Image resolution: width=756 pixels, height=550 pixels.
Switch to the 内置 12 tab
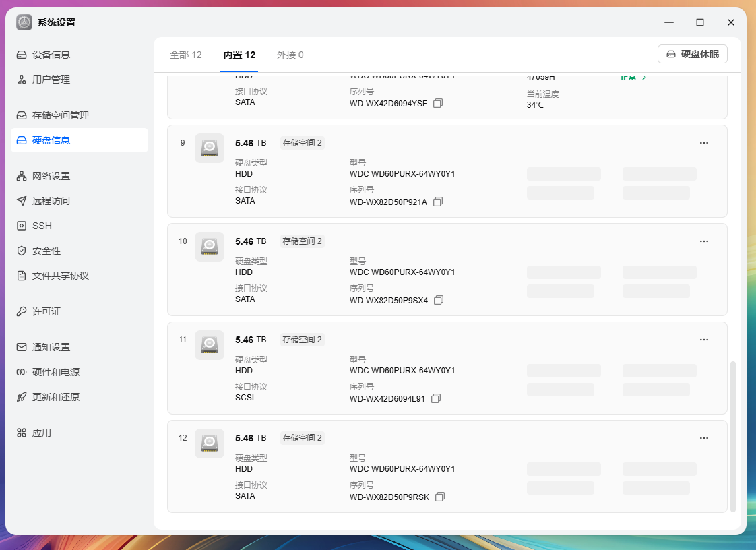(239, 55)
